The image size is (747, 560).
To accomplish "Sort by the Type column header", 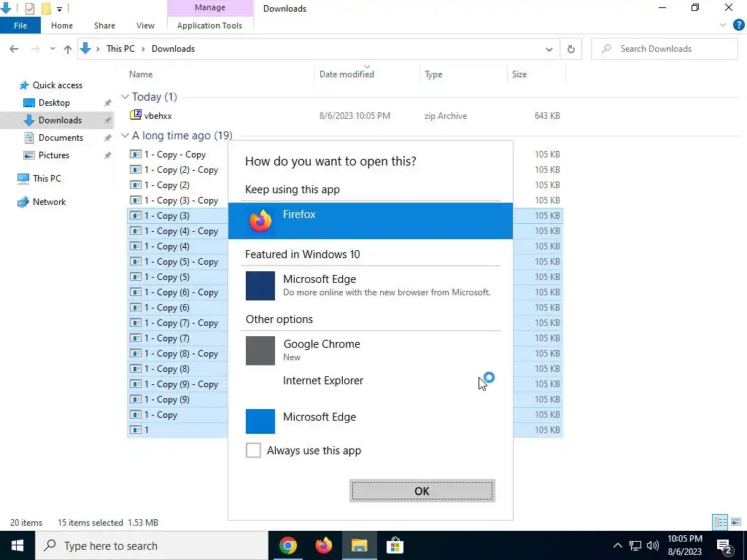I will pyautogui.click(x=433, y=74).
